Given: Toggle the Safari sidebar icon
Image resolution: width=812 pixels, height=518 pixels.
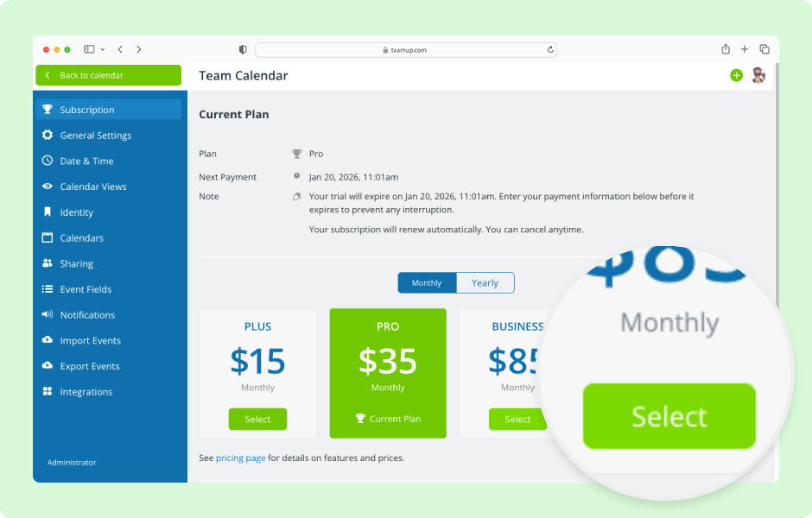Looking at the screenshot, I should [x=89, y=49].
